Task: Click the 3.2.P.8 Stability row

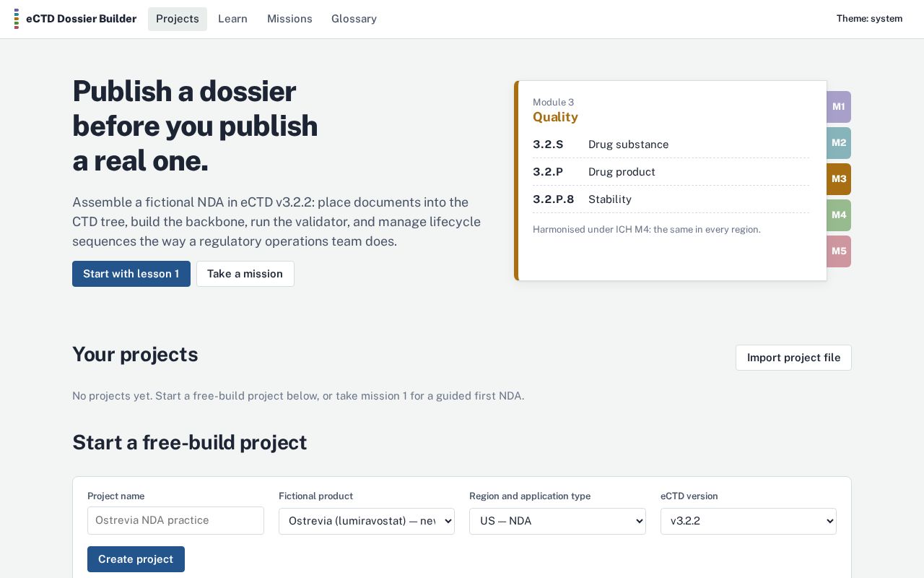Action: click(x=671, y=199)
